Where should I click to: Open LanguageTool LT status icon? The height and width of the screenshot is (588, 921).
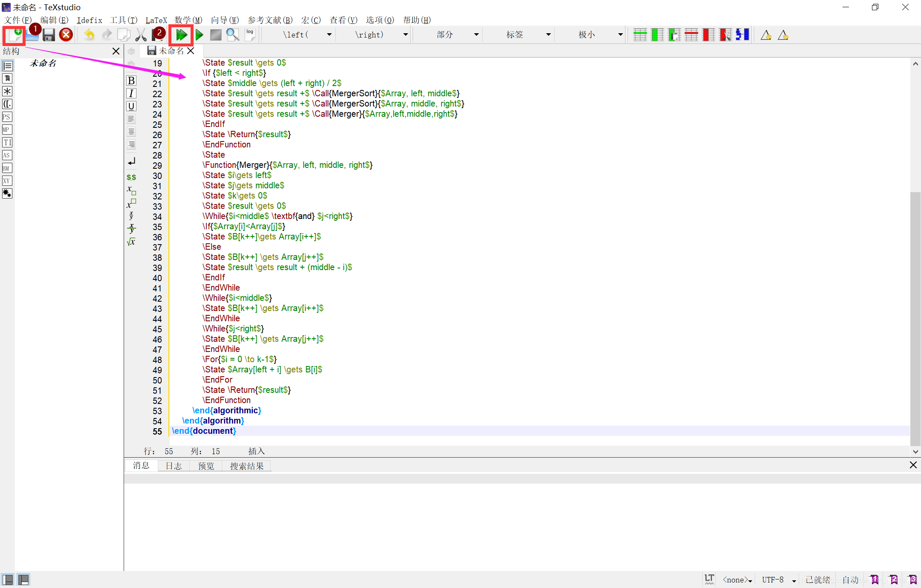pyautogui.click(x=709, y=579)
